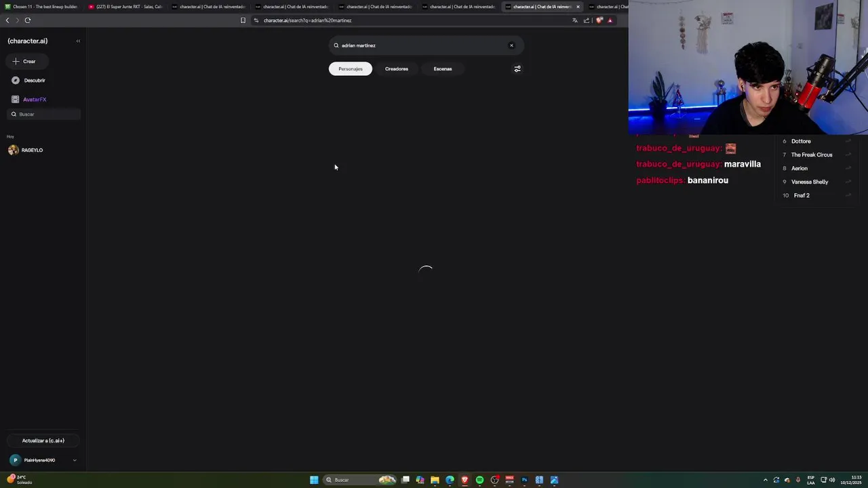Image resolution: width=868 pixels, height=488 pixels.
Task: Open the Windows Start menu
Action: tap(314, 480)
